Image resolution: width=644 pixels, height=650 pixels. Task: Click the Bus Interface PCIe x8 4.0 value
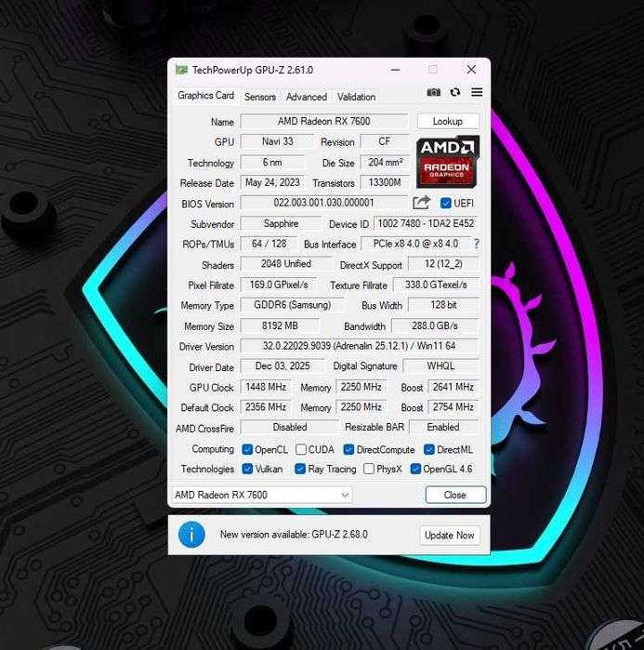point(415,244)
